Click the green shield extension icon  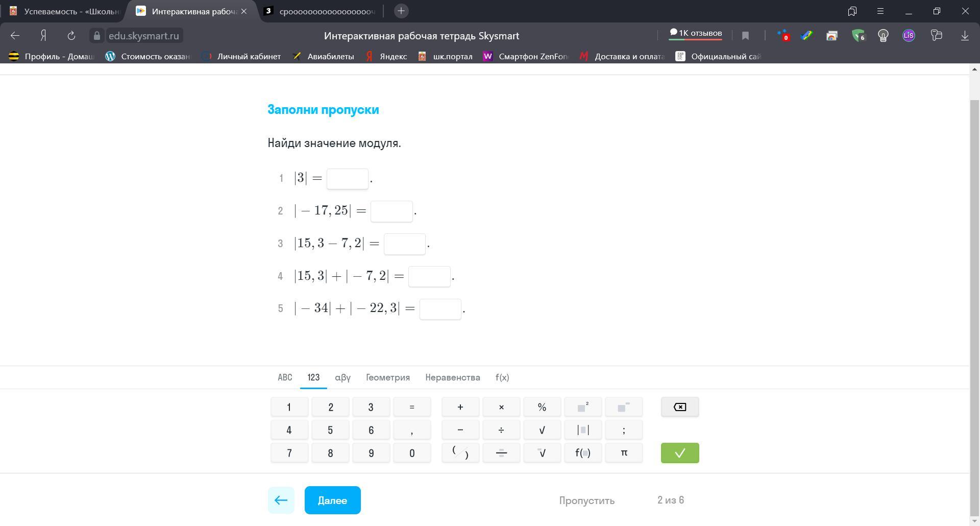click(x=859, y=36)
